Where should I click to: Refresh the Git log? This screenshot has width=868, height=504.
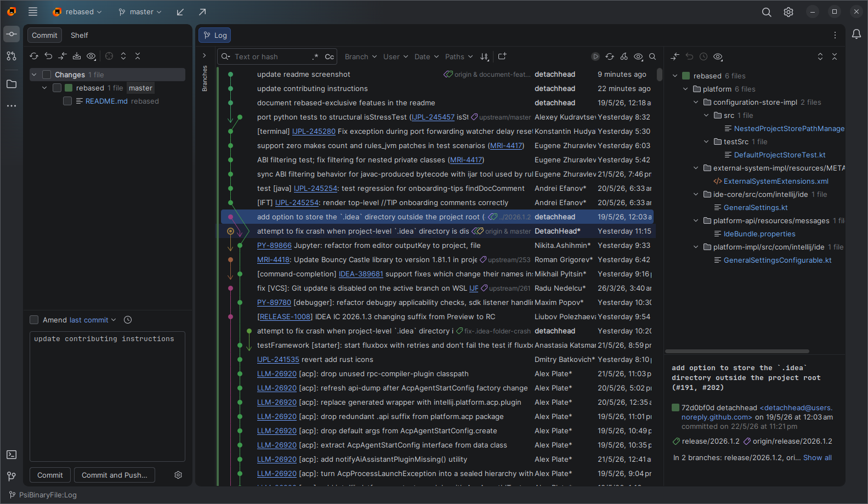[x=610, y=56]
